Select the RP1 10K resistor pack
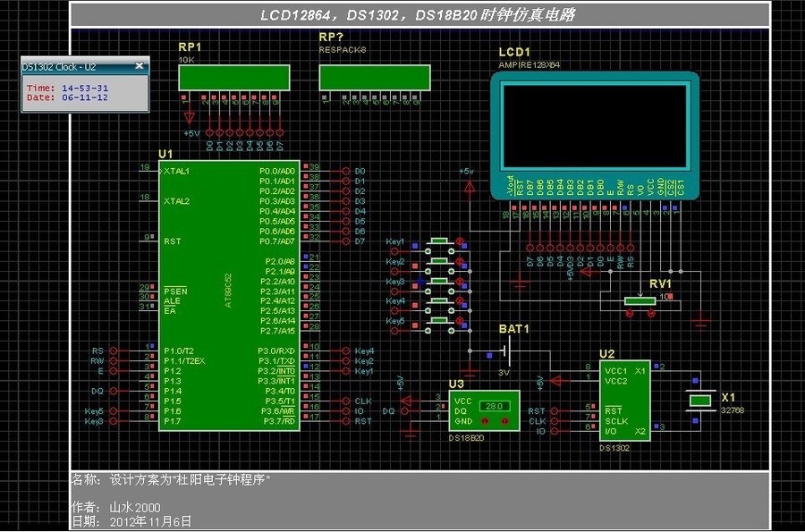 233,78
